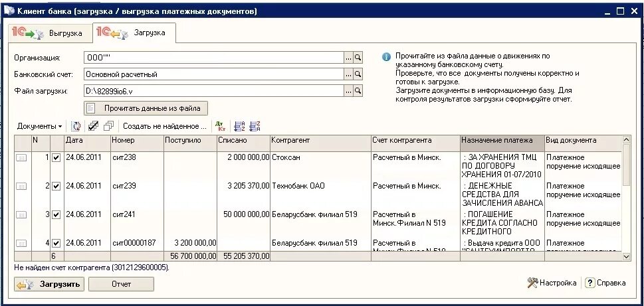The image size is (644, 306).
Task: Click the blue info icon beside instructions
Action: [386, 57]
